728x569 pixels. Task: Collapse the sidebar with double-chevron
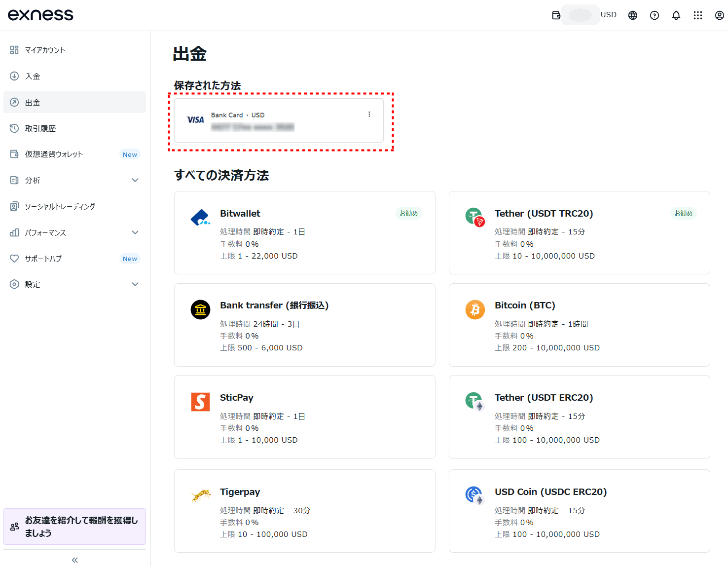pos(75,560)
